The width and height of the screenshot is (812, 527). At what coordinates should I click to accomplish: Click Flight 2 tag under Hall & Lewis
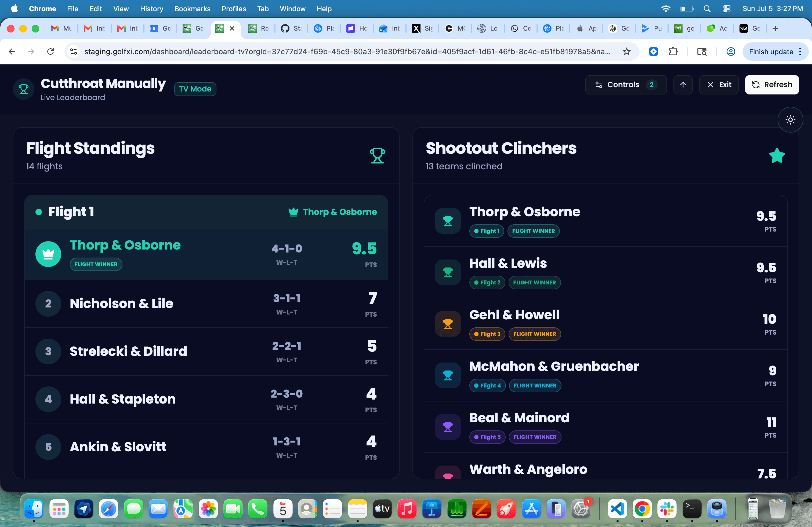[487, 283]
